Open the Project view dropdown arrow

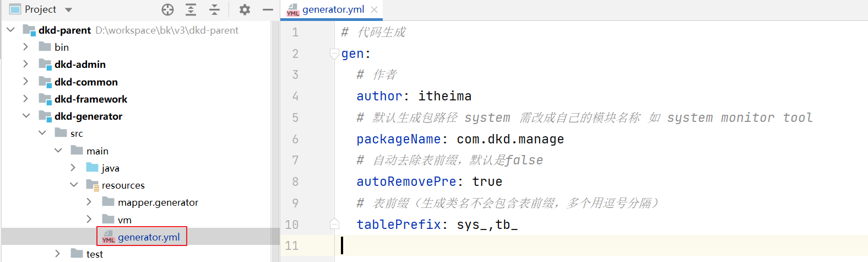pos(68,9)
